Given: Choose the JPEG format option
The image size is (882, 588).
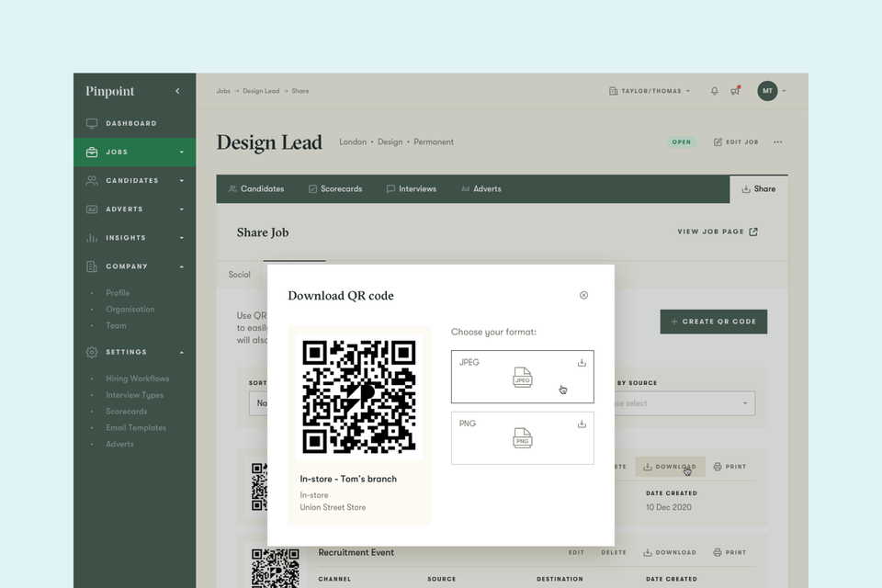Looking at the screenshot, I should click(x=523, y=377).
